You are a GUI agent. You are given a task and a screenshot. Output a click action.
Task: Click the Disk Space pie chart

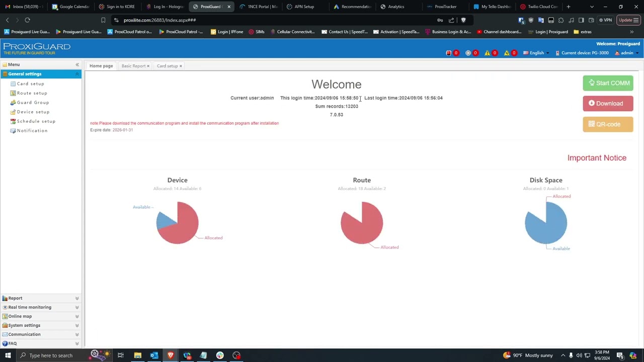pos(546,223)
